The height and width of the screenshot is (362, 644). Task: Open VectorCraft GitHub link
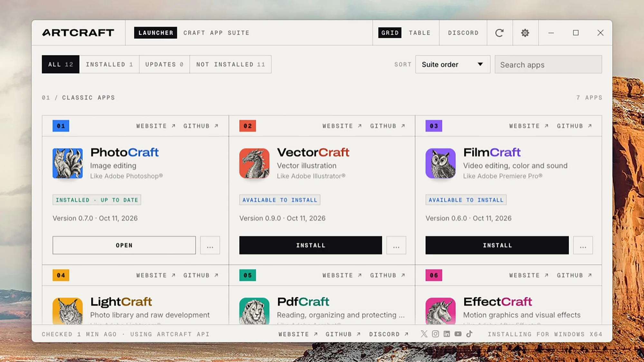point(387,126)
